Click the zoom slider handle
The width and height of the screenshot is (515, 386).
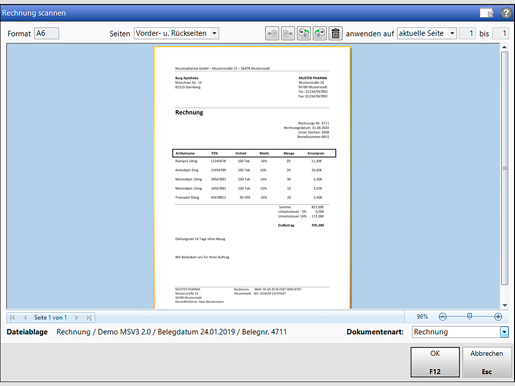tap(469, 316)
